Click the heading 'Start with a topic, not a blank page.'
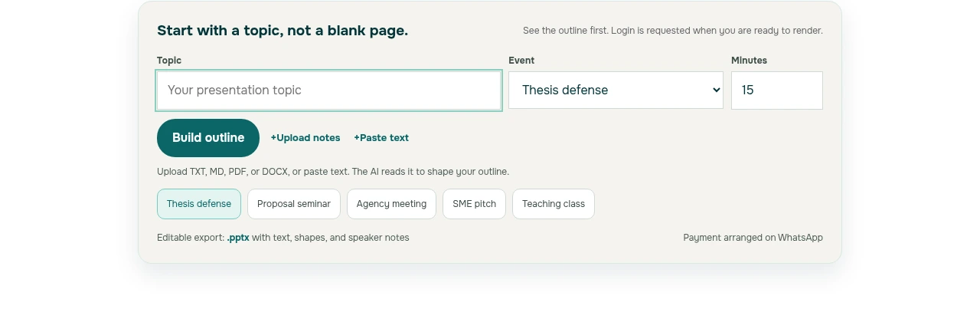The image size is (980, 309). (x=283, y=31)
